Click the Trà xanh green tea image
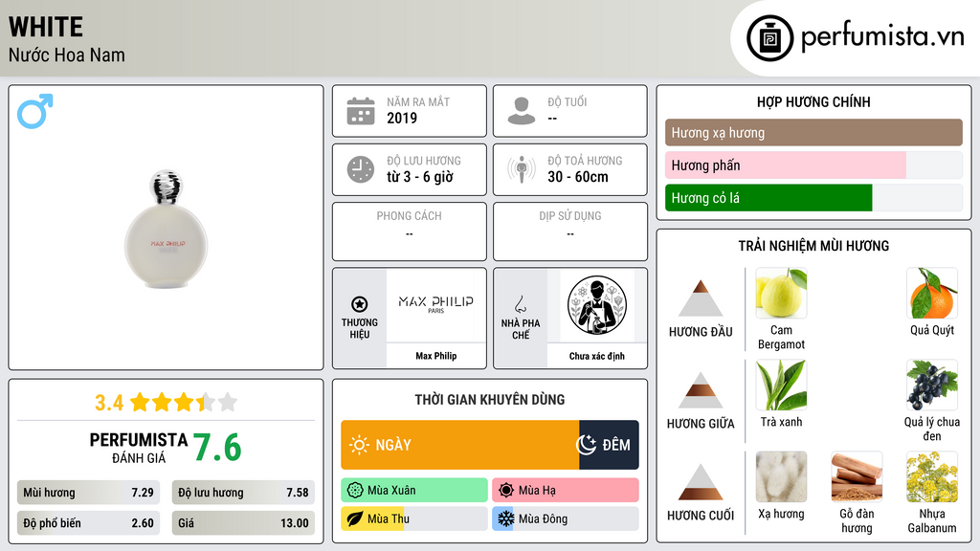This screenshot has height=551, width=980. pos(781,385)
